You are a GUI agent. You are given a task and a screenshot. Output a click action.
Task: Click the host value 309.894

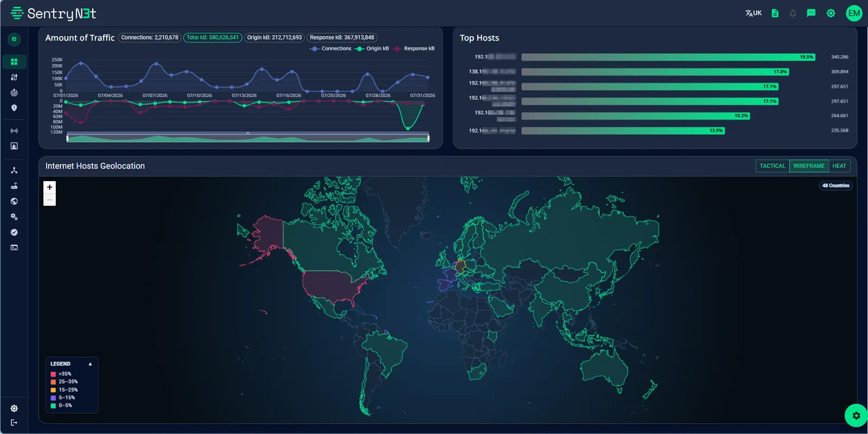pos(839,72)
